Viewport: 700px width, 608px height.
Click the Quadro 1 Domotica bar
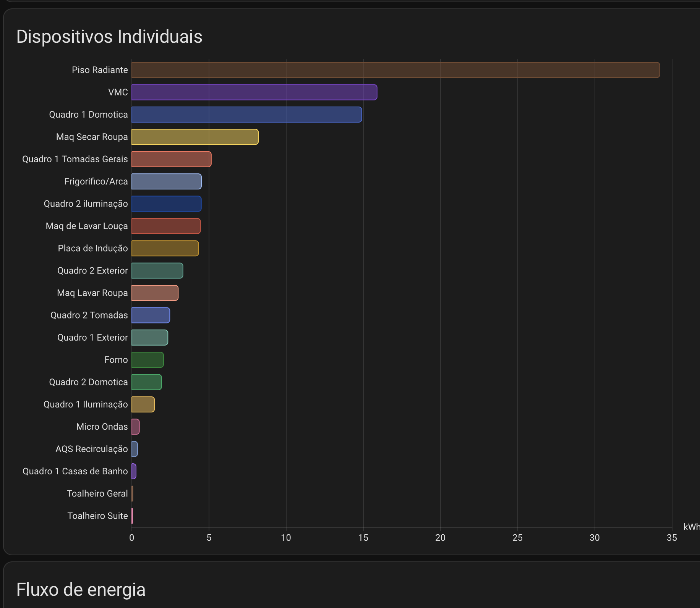point(246,115)
